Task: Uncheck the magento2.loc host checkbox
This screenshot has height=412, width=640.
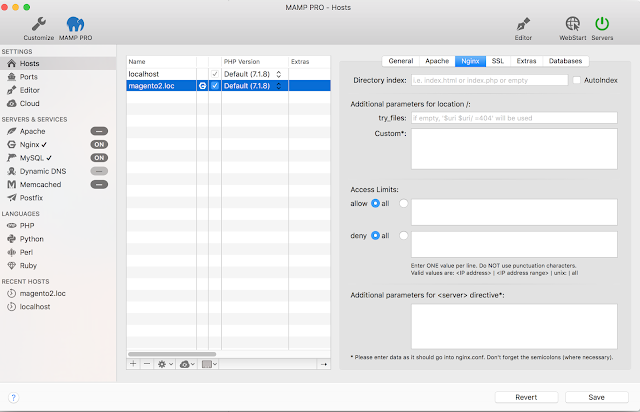Action: click(215, 86)
